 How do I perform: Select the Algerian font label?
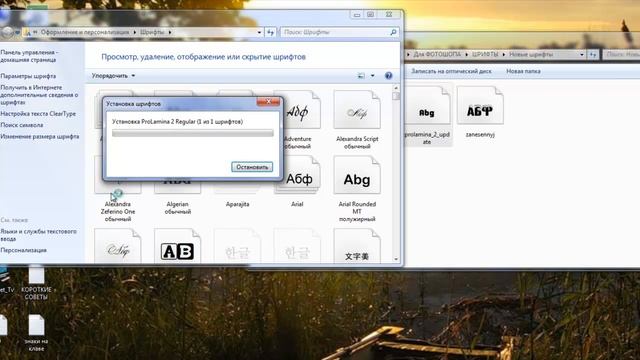click(x=178, y=208)
